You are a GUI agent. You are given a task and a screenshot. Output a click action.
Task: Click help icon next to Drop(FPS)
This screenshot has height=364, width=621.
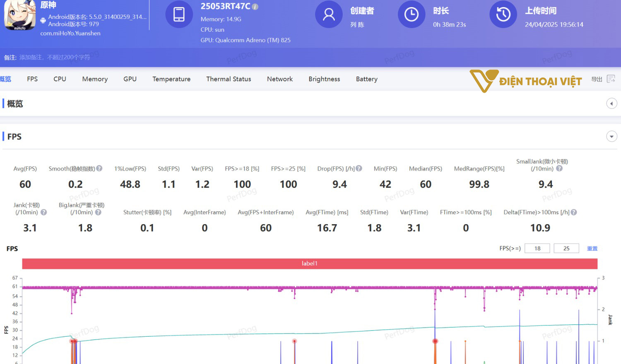tap(359, 168)
